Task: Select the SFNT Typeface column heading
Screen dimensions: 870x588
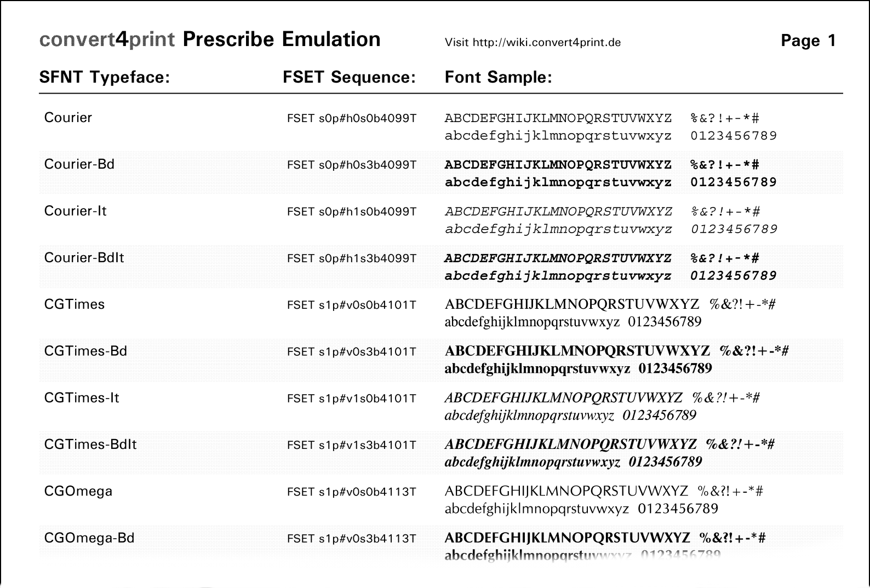Action: click(105, 77)
